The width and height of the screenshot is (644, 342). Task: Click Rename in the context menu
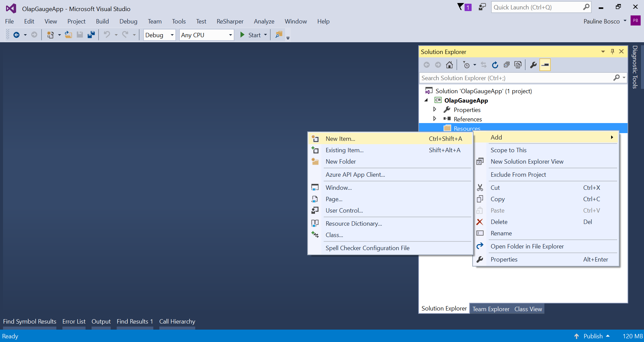[x=546, y=233]
